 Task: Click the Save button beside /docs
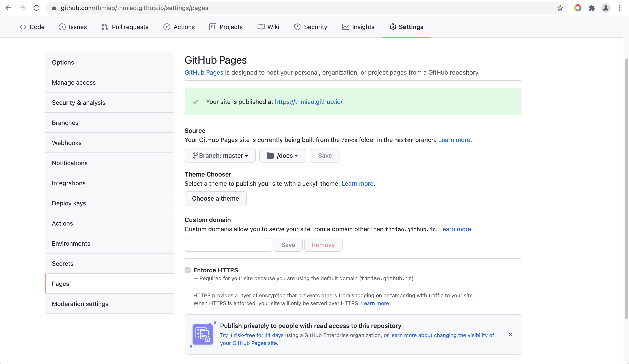325,156
